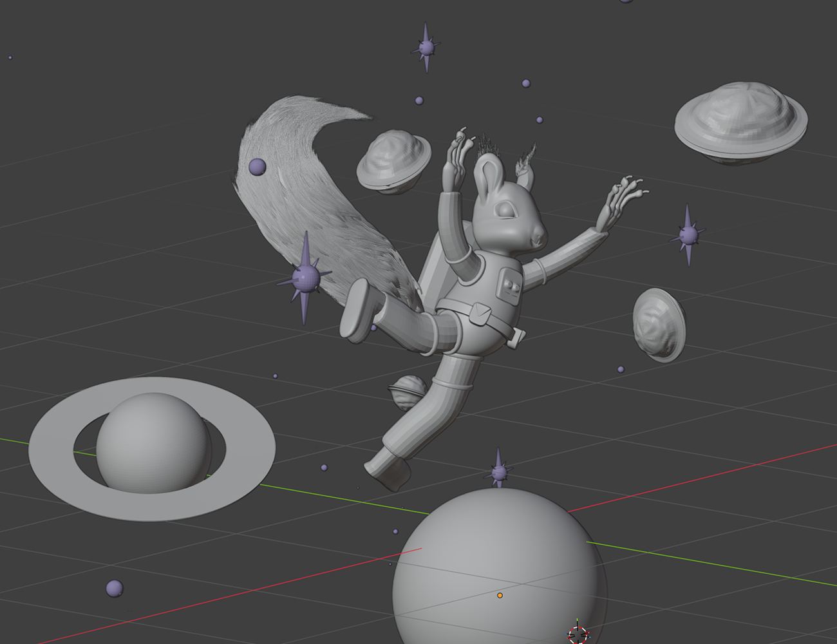
Task: Select the purple star at the top
Action: pyautogui.click(x=426, y=47)
